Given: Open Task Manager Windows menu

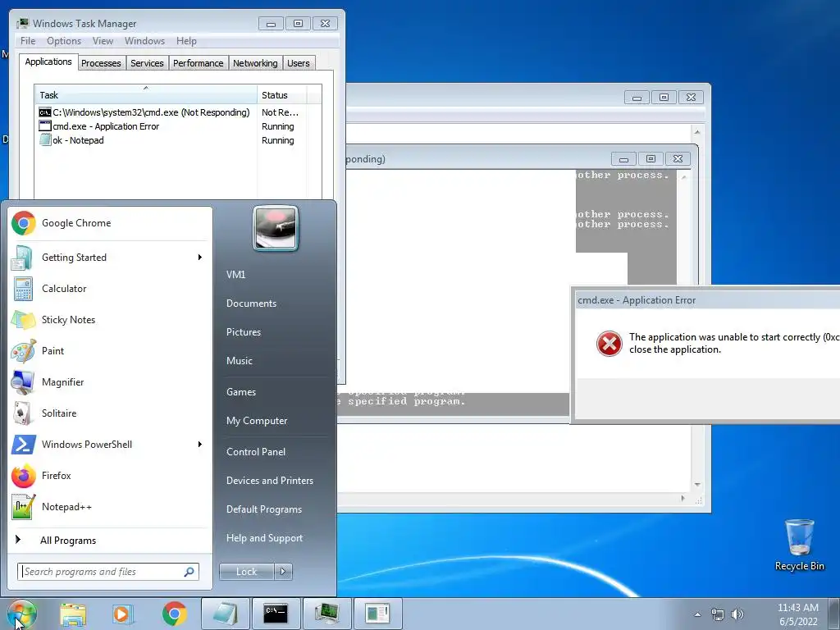Looking at the screenshot, I should pos(144,41).
